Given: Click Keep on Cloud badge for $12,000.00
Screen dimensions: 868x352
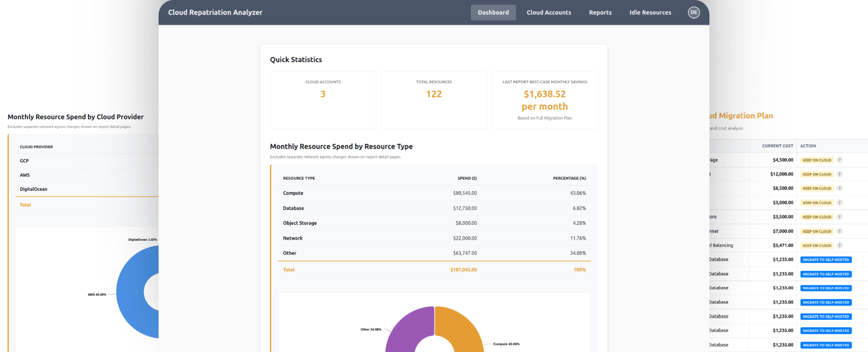Looking at the screenshot, I should [x=817, y=174].
